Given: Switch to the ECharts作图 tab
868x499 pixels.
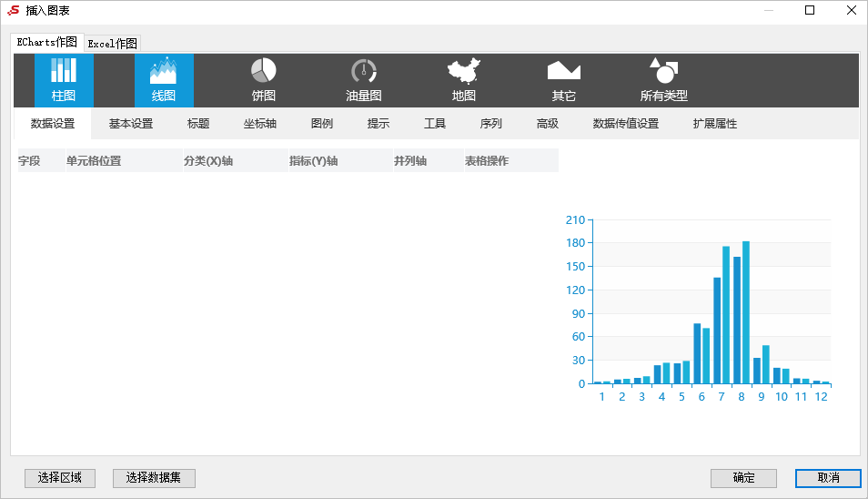Looking at the screenshot, I should [x=47, y=42].
